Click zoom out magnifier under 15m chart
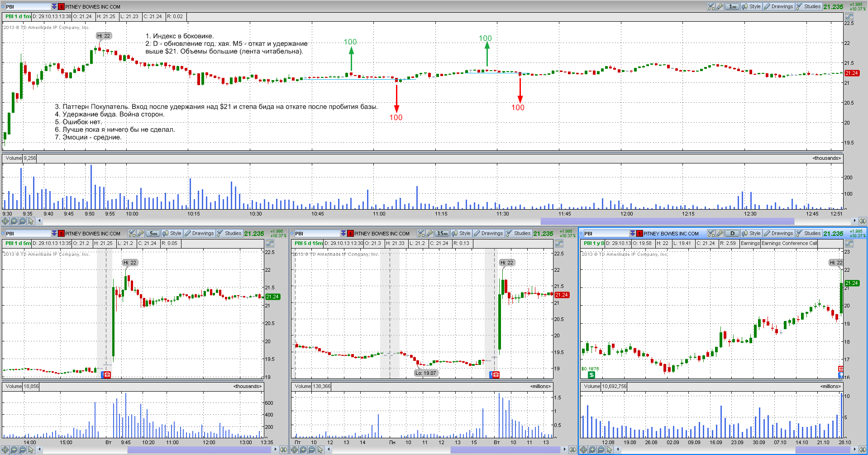This screenshot has height=455, width=868. coord(312,450)
